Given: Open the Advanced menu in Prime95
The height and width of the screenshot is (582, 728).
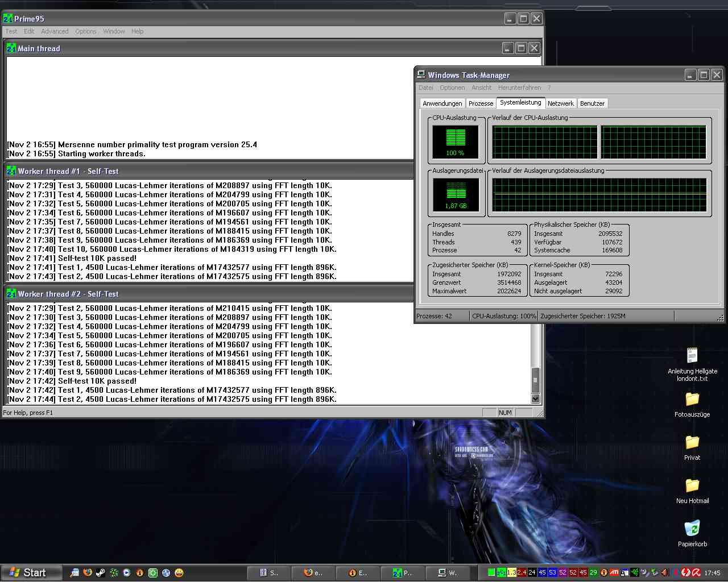Looking at the screenshot, I should click(x=55, y=31).
